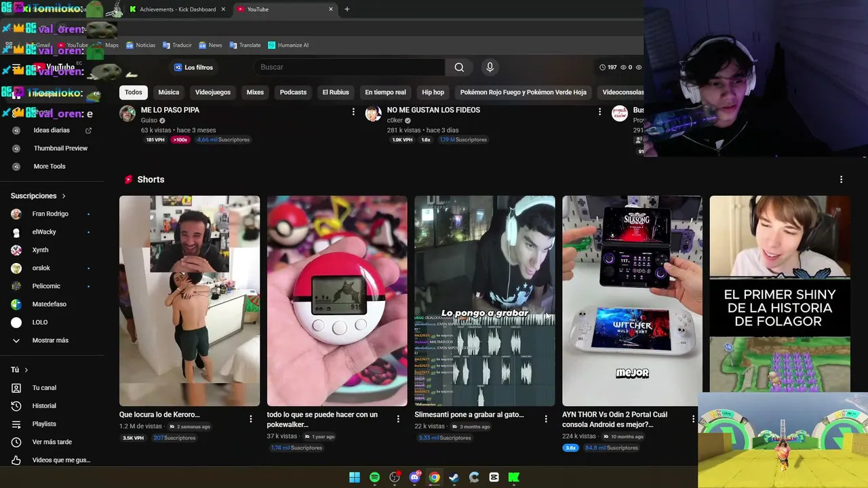Click the magnifier search button

[x=459, y=67]
